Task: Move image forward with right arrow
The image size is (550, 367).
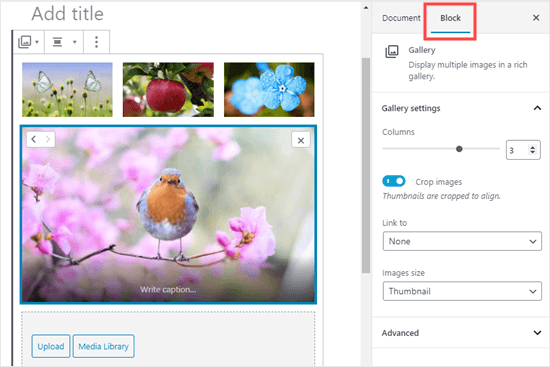Action: point(48,140)
